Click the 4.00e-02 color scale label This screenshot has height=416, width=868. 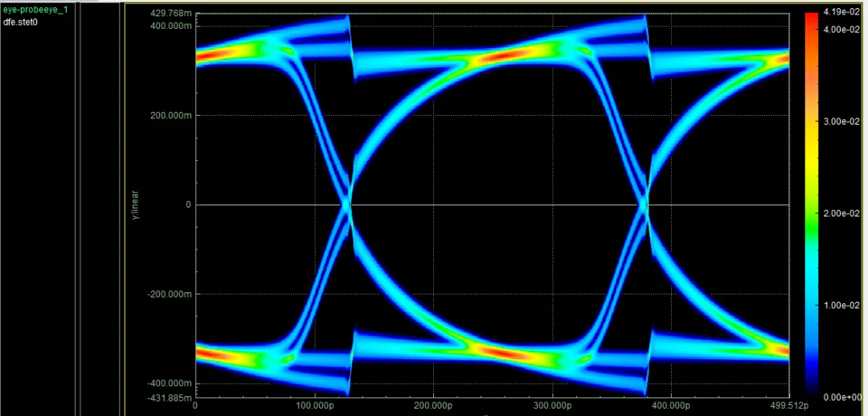point(840,29)
